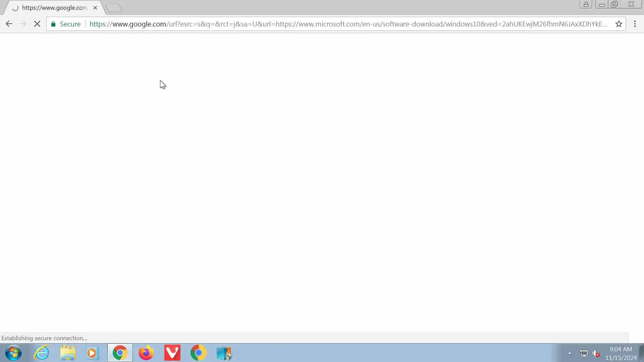This screenshot has width=644, height=362.
Task: Click the second Chrome taskbar icon
Action: pos(198,353)
